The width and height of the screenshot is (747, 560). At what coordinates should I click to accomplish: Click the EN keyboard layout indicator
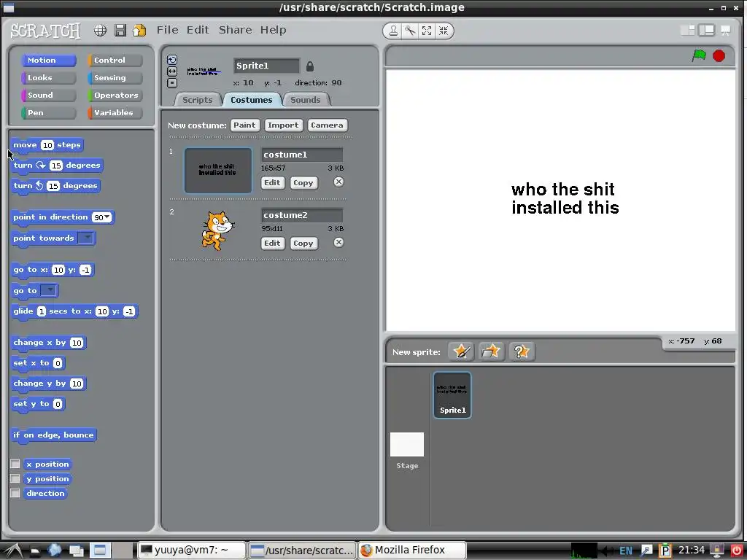point(625,551)
